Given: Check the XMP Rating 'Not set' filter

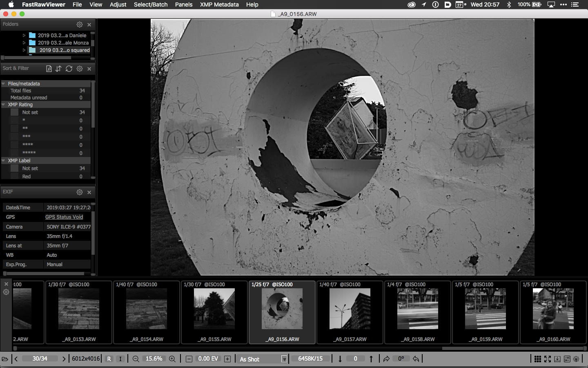Looking at the screenshot, I should (15, 112).
